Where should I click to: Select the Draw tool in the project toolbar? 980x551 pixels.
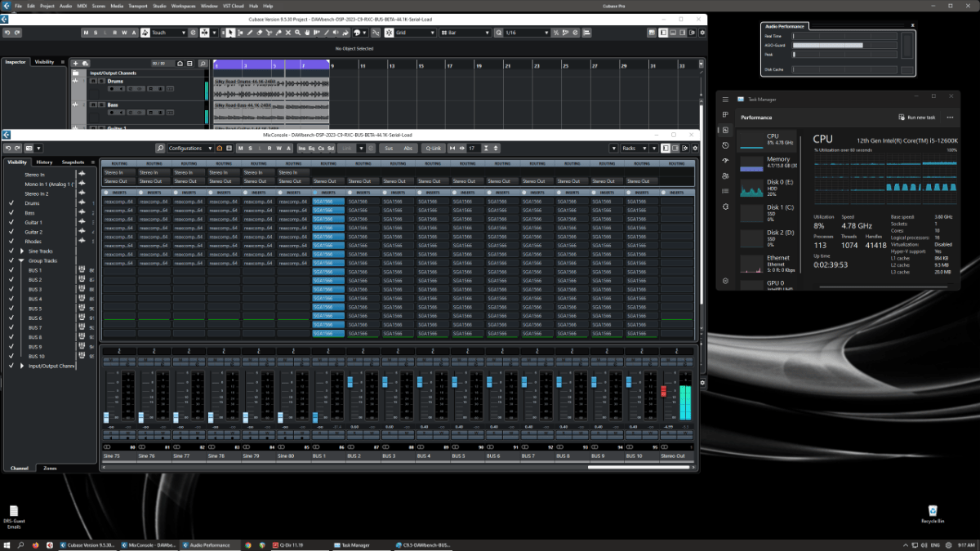point(250,33)
